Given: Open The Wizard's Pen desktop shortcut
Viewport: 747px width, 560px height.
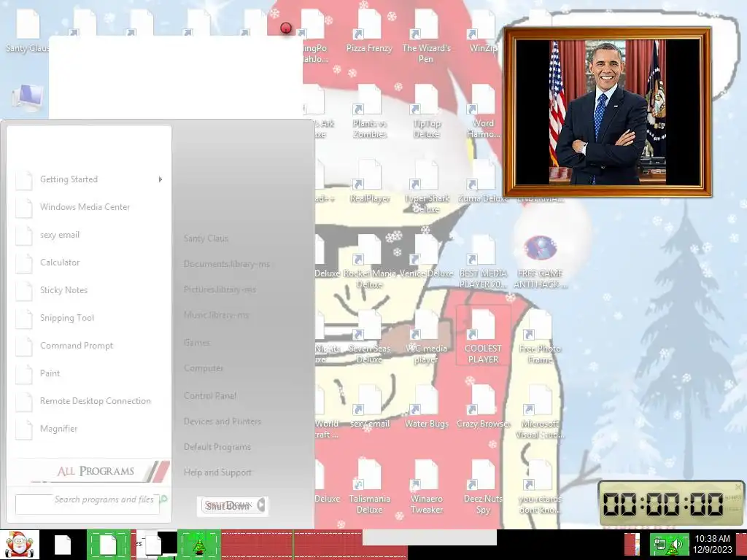Looking at the screenshot, I should pos(426,36).
